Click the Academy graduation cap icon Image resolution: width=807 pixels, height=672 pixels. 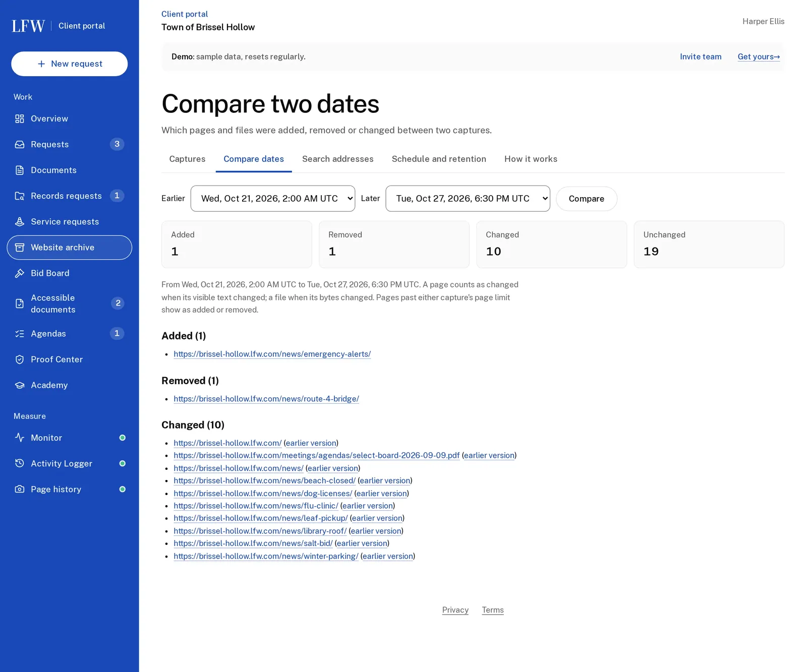pyautogui.click(x=20, y=385)
